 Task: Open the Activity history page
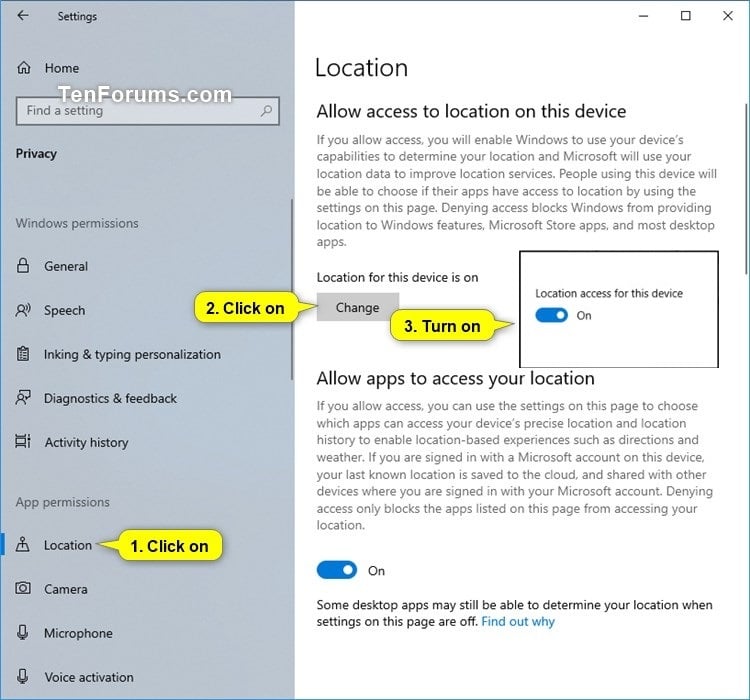point(86,442)
